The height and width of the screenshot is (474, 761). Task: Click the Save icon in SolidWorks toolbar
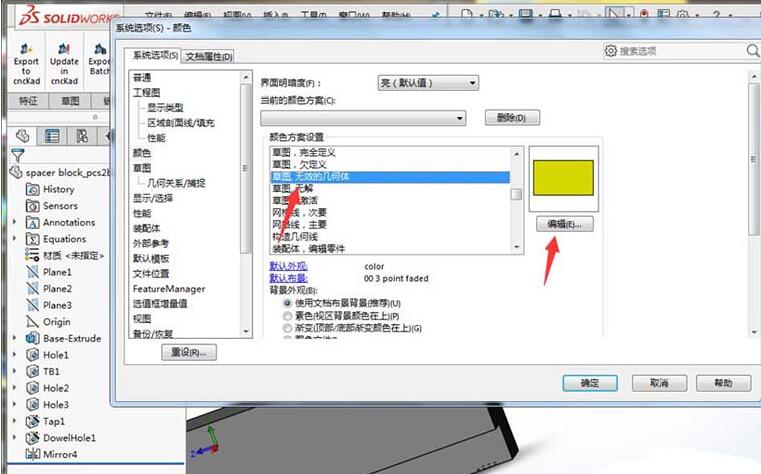(x=526, y=14)
